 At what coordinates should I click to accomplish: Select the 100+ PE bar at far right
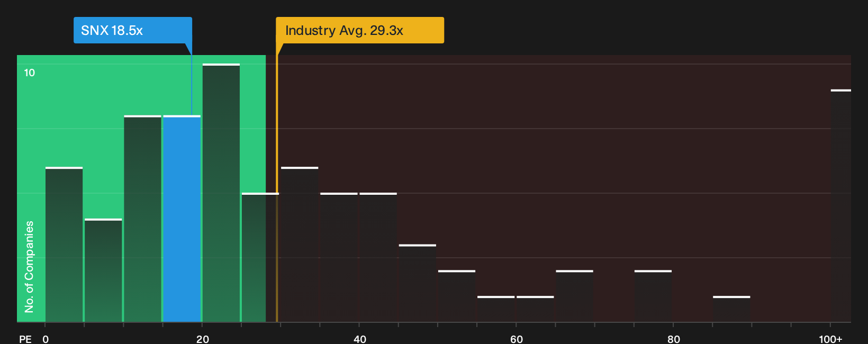841,206
